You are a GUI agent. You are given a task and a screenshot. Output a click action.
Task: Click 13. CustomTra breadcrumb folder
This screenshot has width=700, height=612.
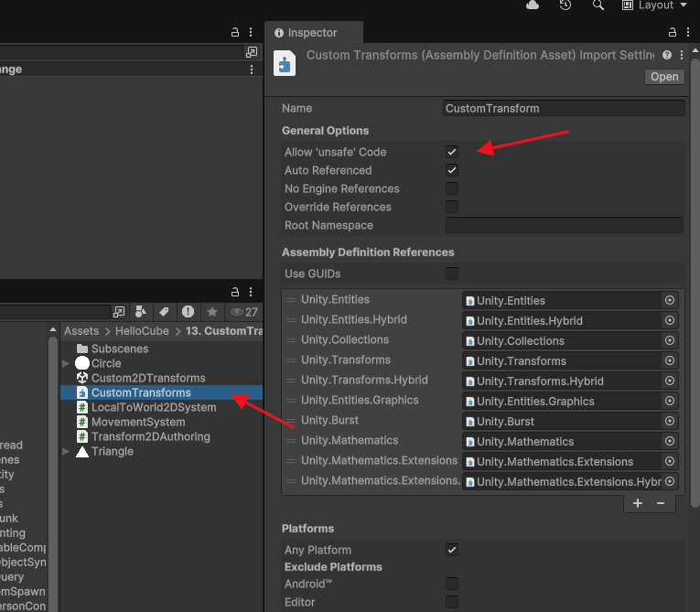click(x=223, y=331)
